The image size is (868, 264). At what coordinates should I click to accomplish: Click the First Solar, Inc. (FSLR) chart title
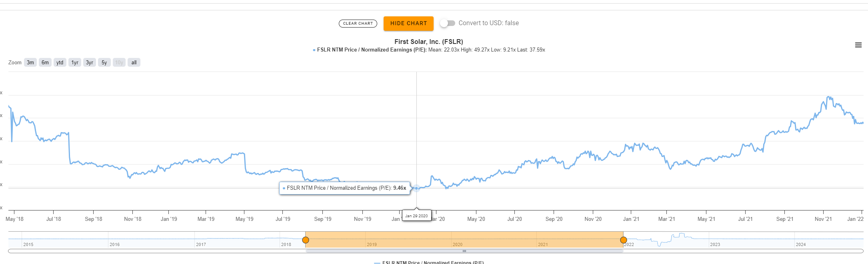[x=429, y=42]
